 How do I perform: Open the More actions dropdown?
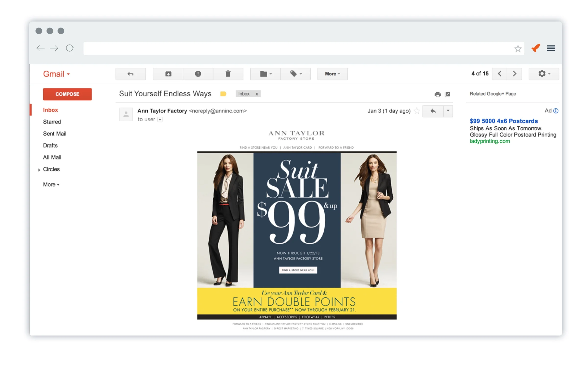click(332, 74)
